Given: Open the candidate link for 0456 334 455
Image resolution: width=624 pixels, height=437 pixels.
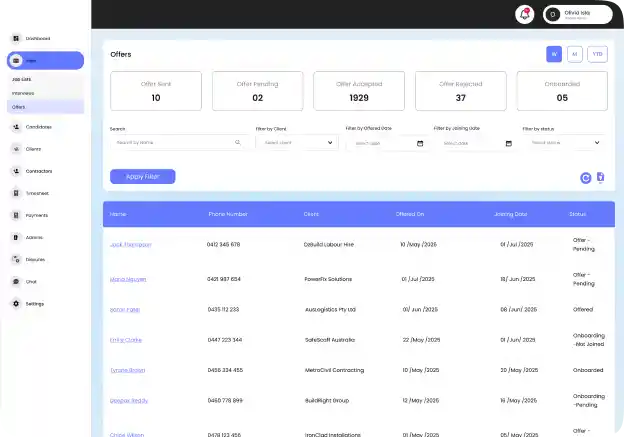Looking at the screenshot, I should pyautogui.click(x=128, y=370).
